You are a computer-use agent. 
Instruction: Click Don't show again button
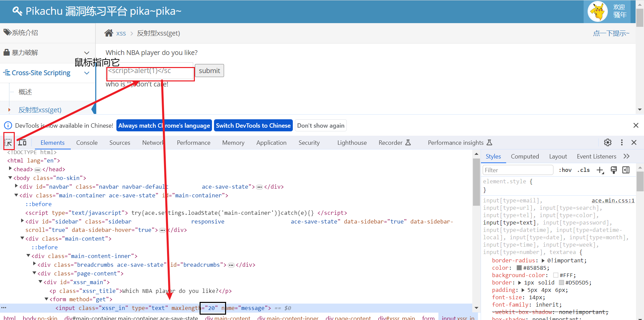(x=321, y=125)
